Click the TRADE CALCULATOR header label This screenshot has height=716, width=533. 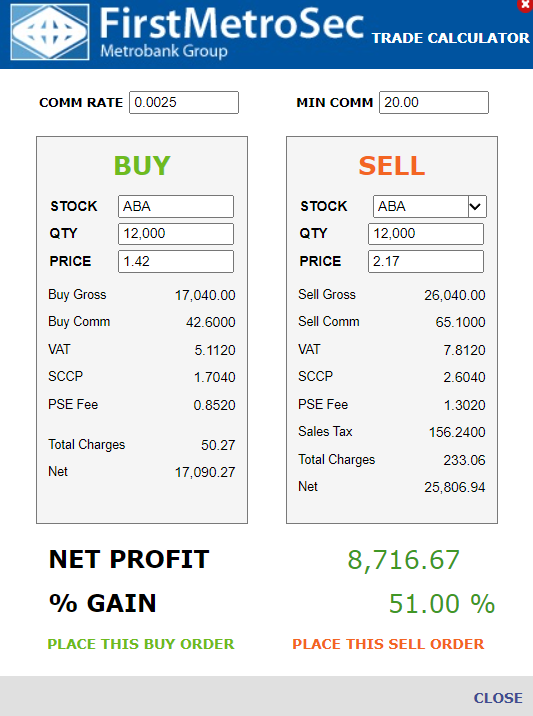click(x=450, y=38)
